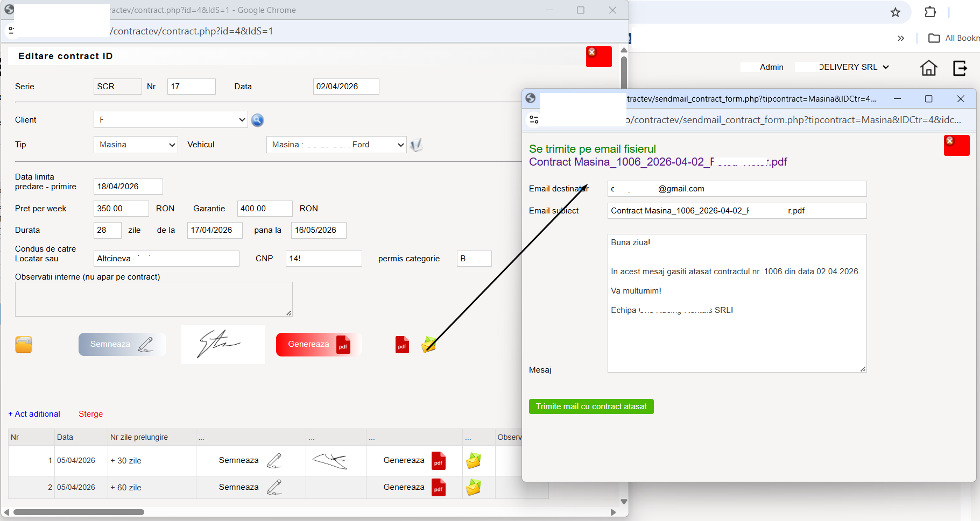The height and width of the screenshot is (521, 980).
Task: Click the logout icon in the top right
Action: 960,68
